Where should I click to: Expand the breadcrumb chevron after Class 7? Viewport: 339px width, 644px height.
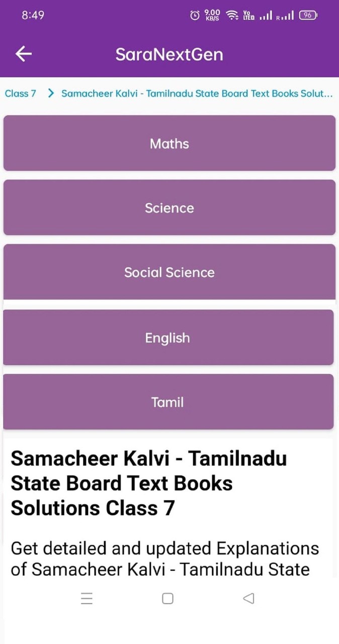[x=50, y=93]
